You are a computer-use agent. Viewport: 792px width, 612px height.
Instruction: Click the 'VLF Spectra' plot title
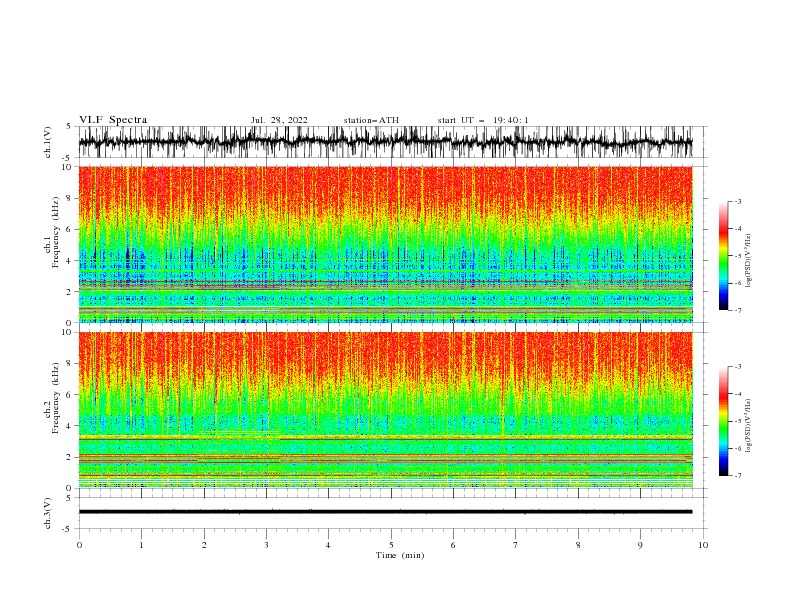[113, 120]
